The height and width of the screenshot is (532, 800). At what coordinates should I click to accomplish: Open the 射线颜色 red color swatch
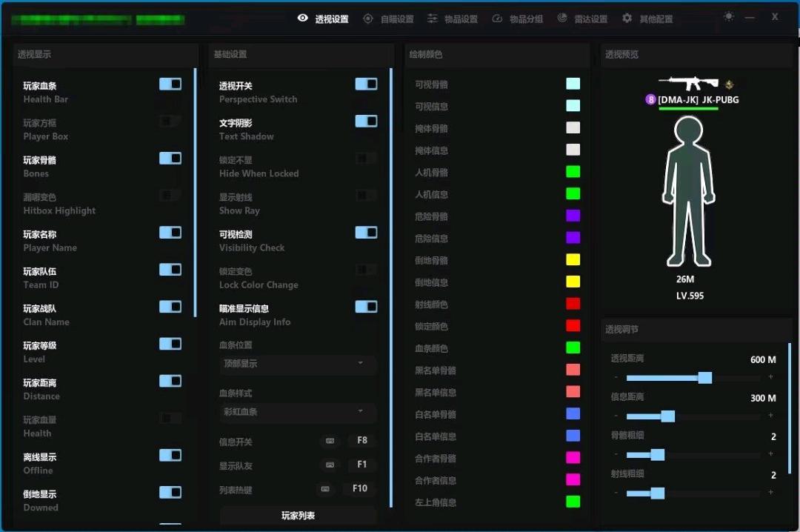[573, 304]
